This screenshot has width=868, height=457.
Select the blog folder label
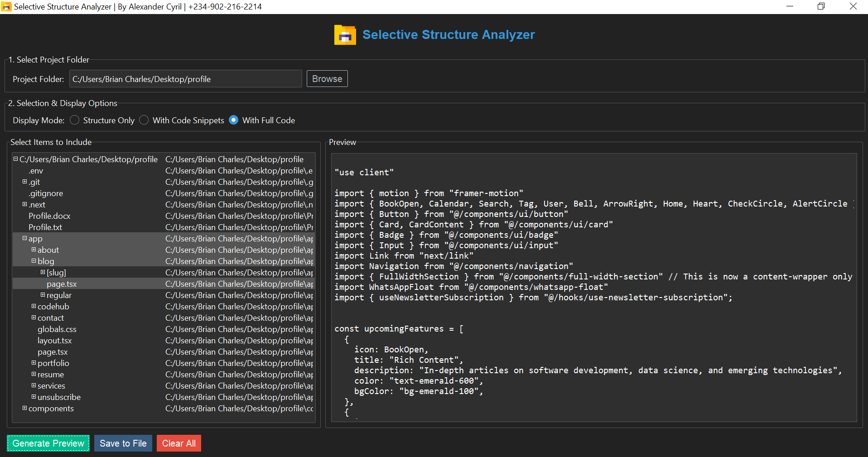pyautogui.click(x=46, y=261)
